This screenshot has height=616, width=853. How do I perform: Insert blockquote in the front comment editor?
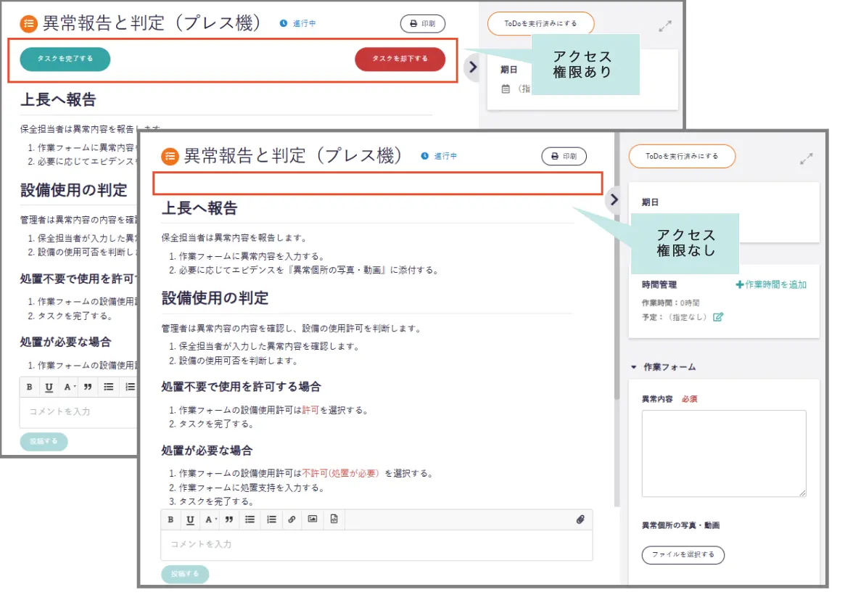click(229, 520)
